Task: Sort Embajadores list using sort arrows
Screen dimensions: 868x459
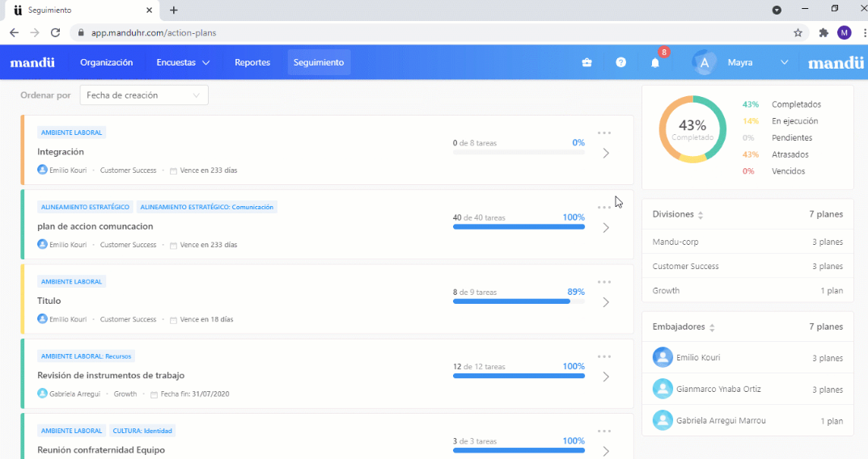Action: click(x=712, y=327)
